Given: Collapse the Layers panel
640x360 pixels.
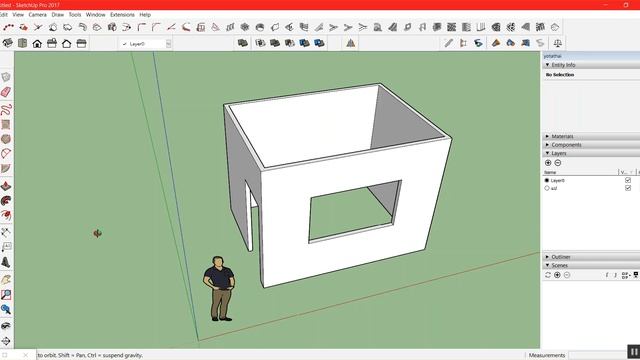Looking at the screenshot, I should click(547, 153).
